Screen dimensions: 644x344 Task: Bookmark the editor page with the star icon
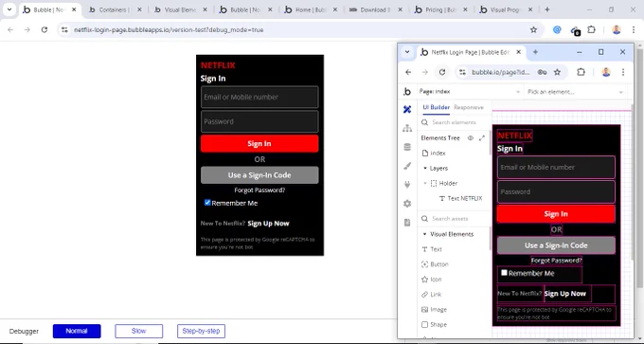tap(557, 72)
